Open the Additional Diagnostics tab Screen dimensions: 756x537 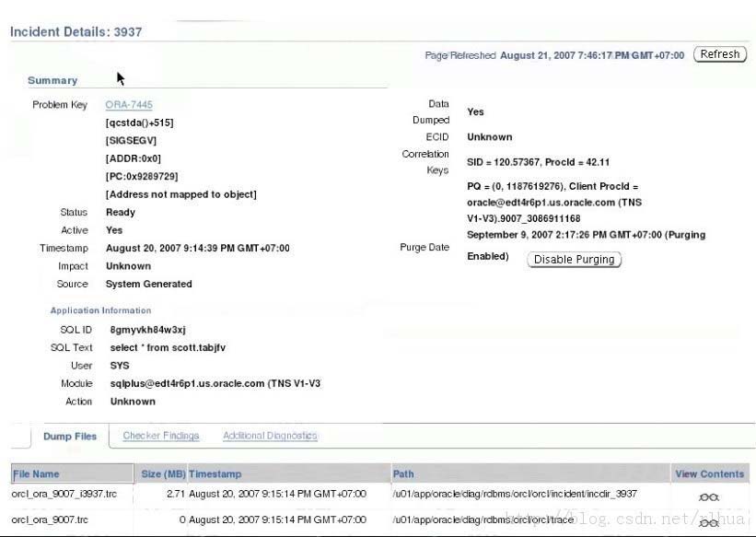coord(270,436)
